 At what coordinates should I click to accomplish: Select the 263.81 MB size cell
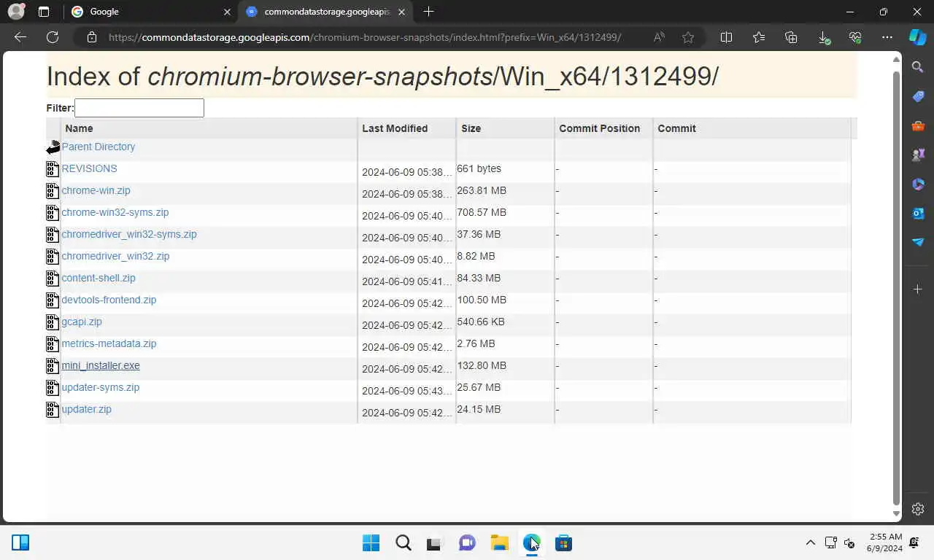(x=482, y=190)
